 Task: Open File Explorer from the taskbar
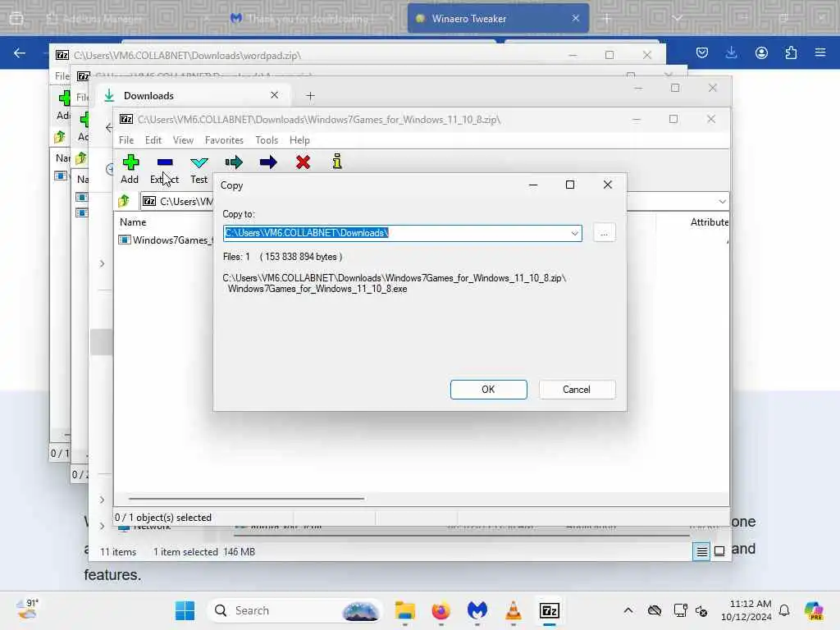click(405, 610)
